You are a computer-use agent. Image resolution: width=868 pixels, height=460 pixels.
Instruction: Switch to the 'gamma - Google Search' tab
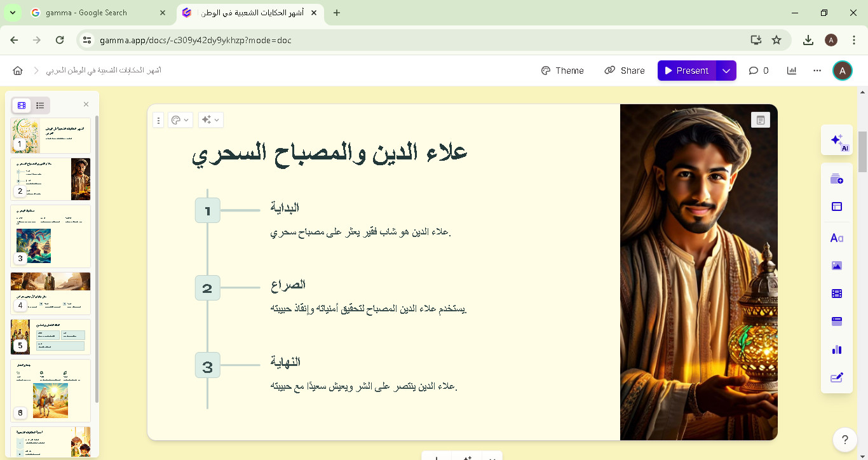point(98,13)
